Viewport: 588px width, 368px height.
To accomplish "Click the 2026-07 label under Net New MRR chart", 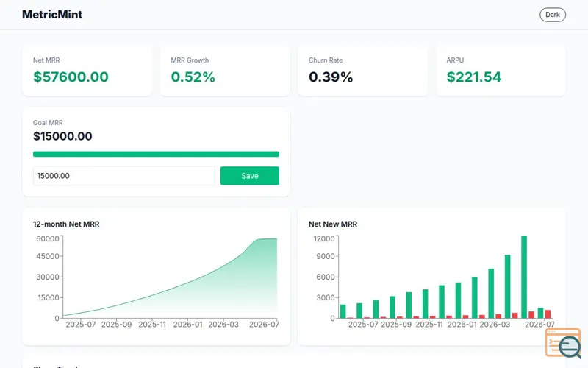I will pos(539,325).
